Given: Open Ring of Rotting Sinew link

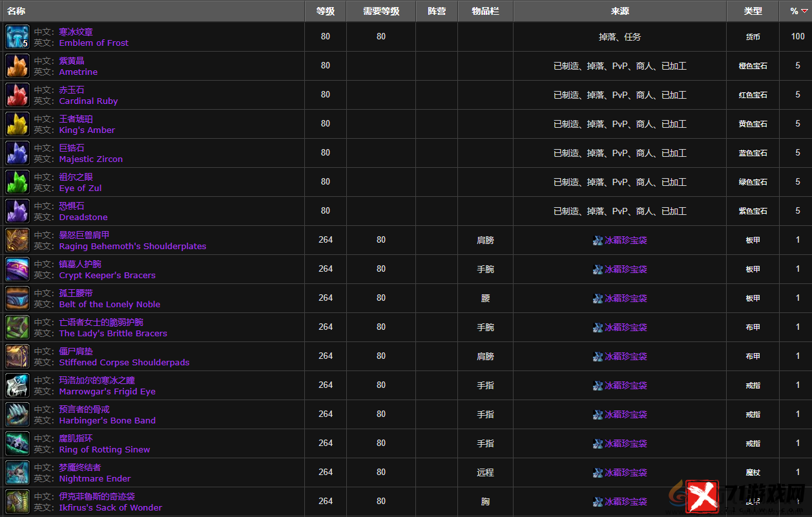Looking at the screenshot, I should (x=105, y=449).
